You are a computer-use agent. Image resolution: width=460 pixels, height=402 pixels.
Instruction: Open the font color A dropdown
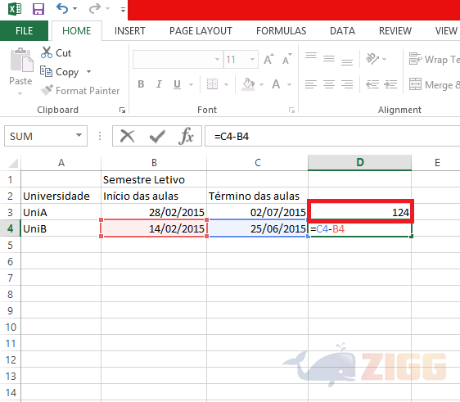tap(289, 85)
